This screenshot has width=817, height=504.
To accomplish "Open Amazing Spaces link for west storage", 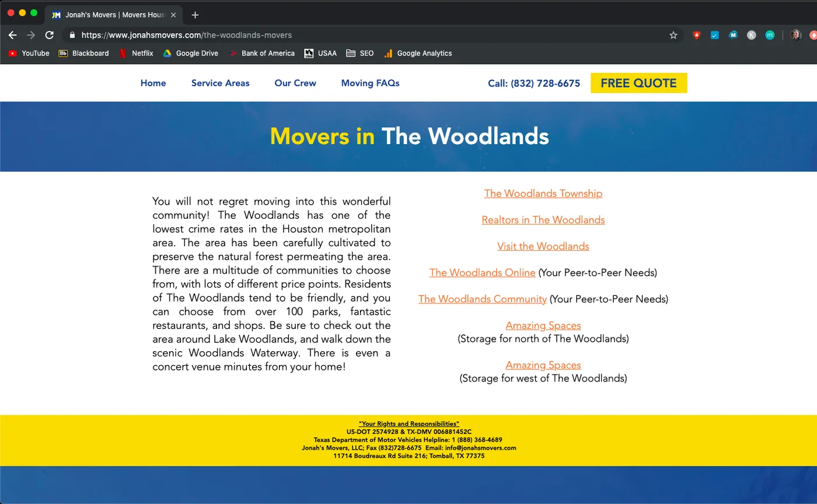I will click(x=543, y=365).
